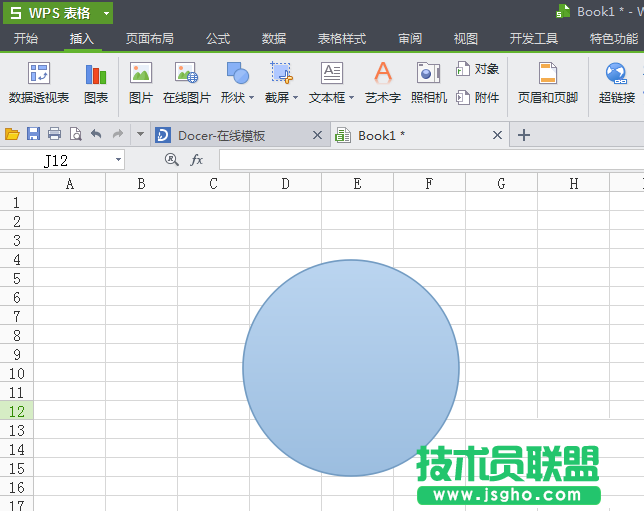Expand the WPS 表格 application menu arrow

point(106,13)
